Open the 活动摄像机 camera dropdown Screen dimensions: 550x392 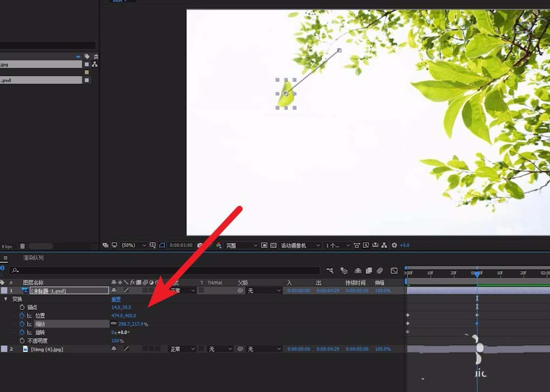pos(300,245)
